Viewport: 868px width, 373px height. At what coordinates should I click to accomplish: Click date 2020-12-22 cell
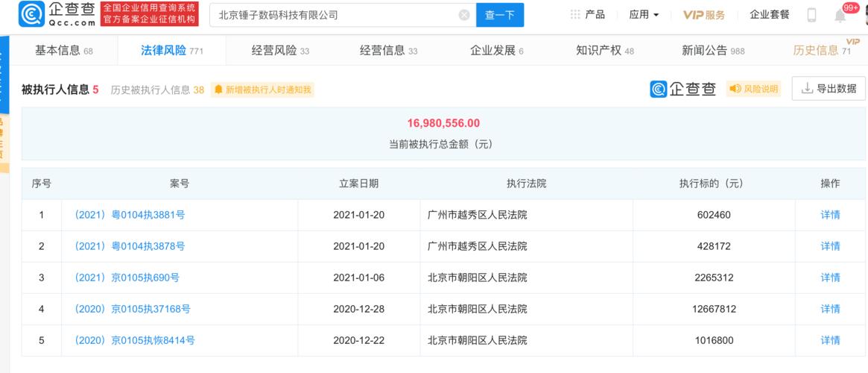(x=358, y=340)
